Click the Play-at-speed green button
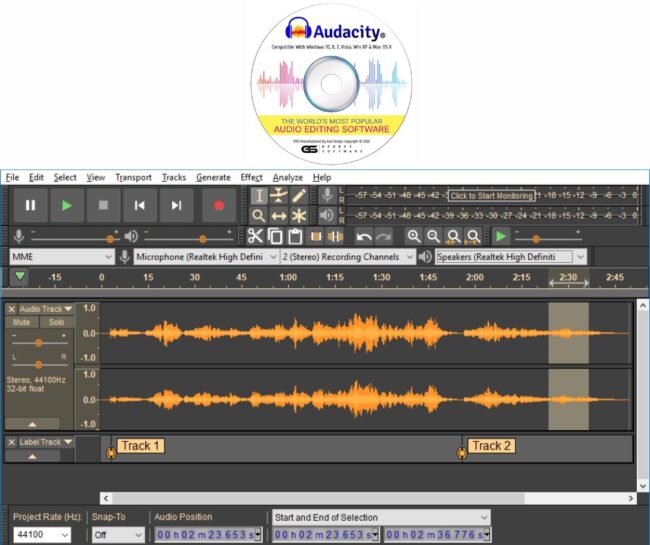This screenshot has width=650, height=545. 501,236
